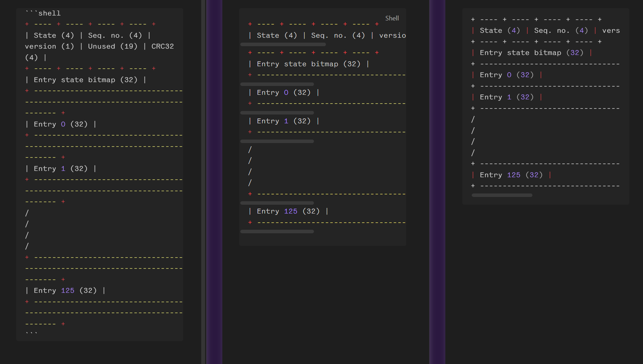Click 'Entry 125 (32)' in left panel
Image resolution: width=643 pixels, height=364 pixels.
pyautogui.click(x=65, y=290)
